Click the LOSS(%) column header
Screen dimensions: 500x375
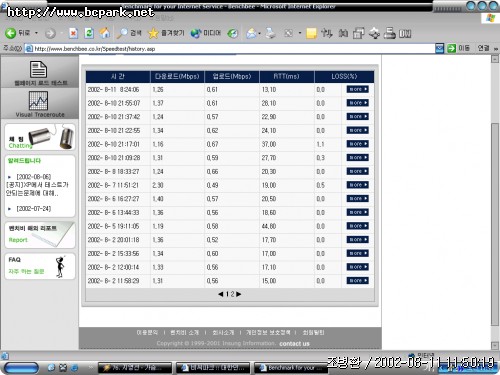click(344, 76)
